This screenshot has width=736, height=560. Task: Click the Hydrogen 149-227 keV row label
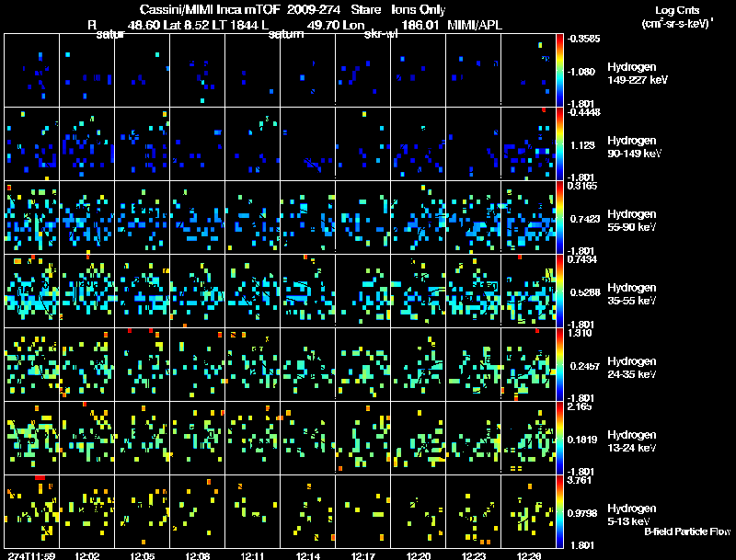631,74
